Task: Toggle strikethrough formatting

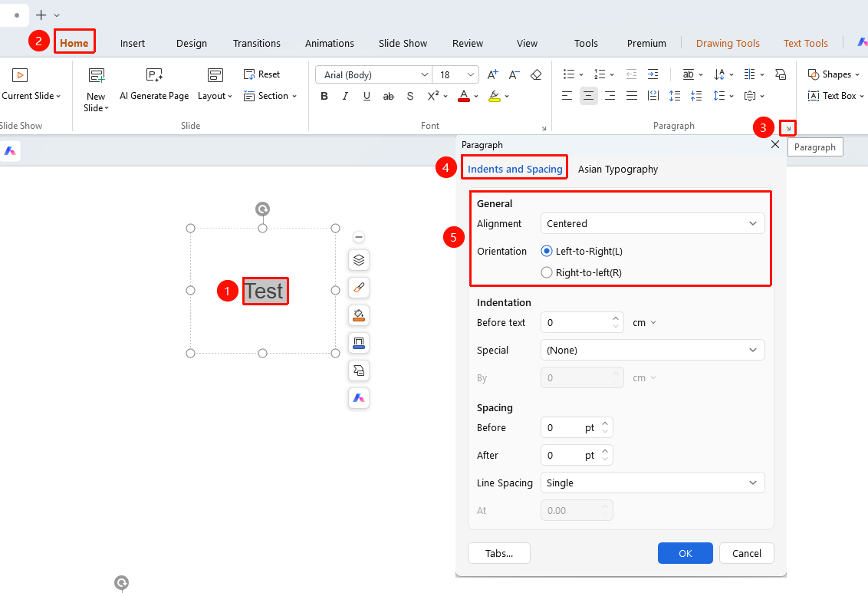Action: (x=389, y=97)
